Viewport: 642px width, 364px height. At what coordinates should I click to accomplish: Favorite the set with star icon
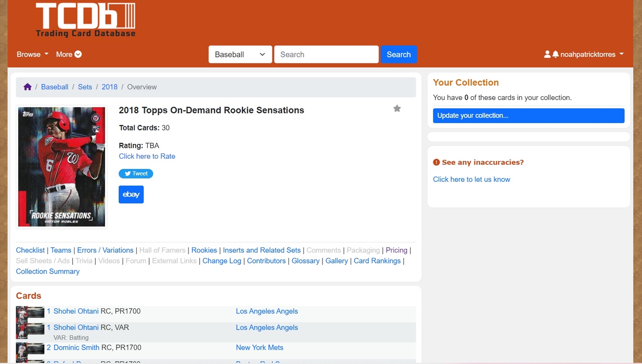[397, 109]
